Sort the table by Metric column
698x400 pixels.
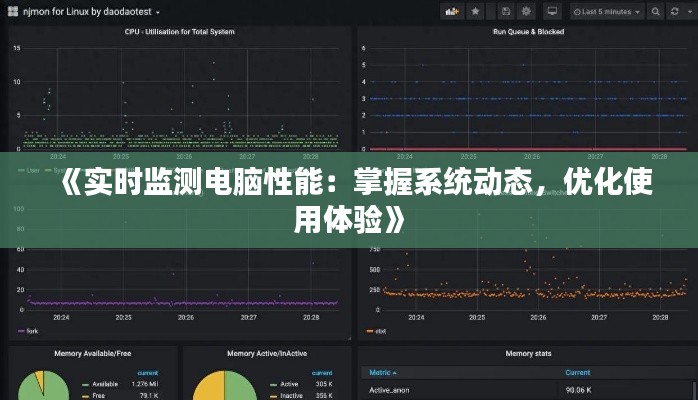coord(383,372)
